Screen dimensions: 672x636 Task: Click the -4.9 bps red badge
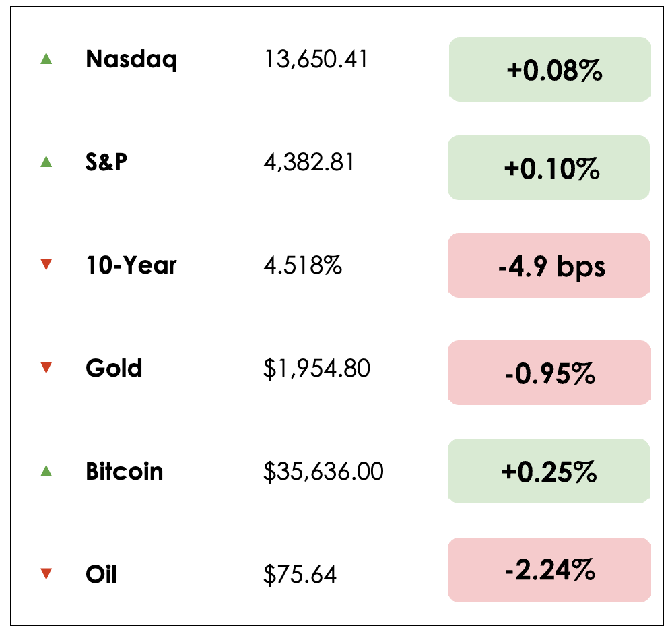click(549, 266)
